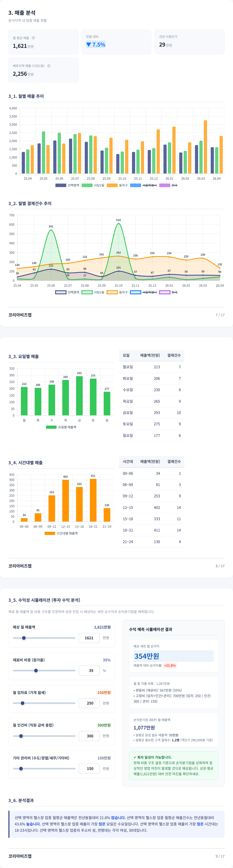Show 서울특별시 series in 월별 매출 추이 chart

pyautogui.click(x=144, y=185)
